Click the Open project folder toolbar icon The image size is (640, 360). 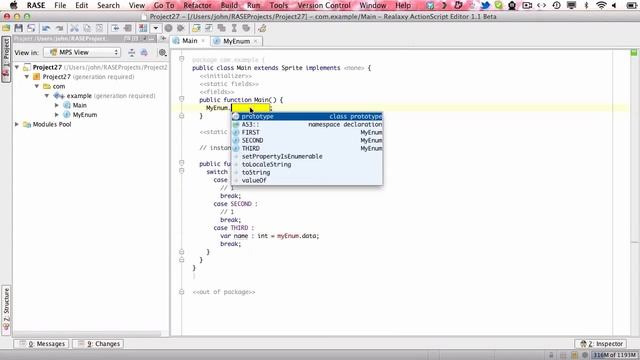point(6,28)
